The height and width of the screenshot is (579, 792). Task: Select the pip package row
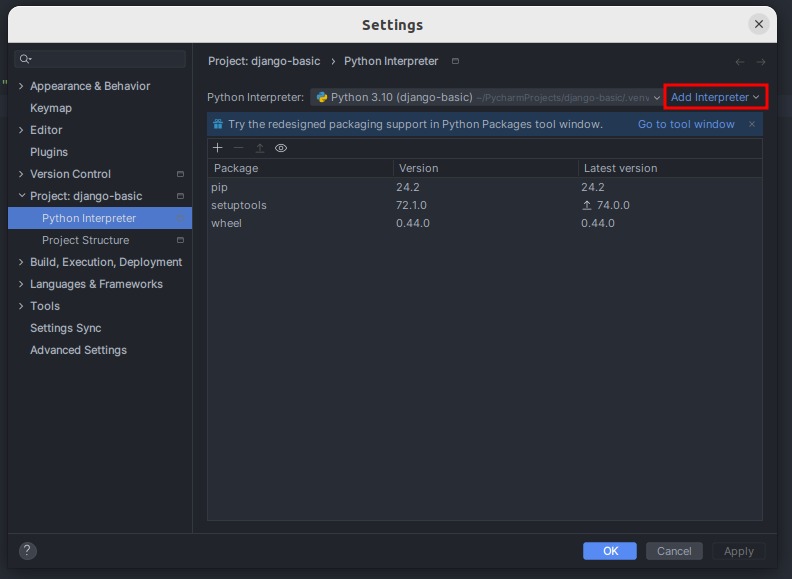tap(485, 187)
